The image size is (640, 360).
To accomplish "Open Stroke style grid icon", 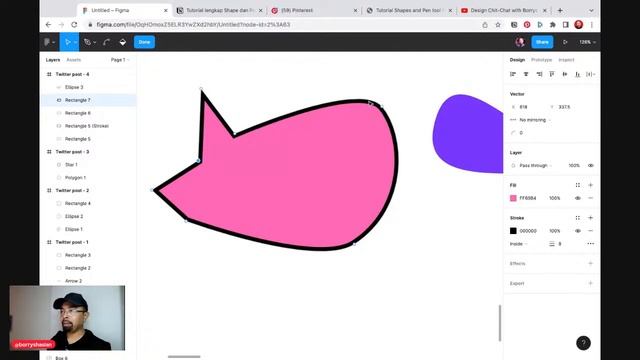I will [578, 218].
